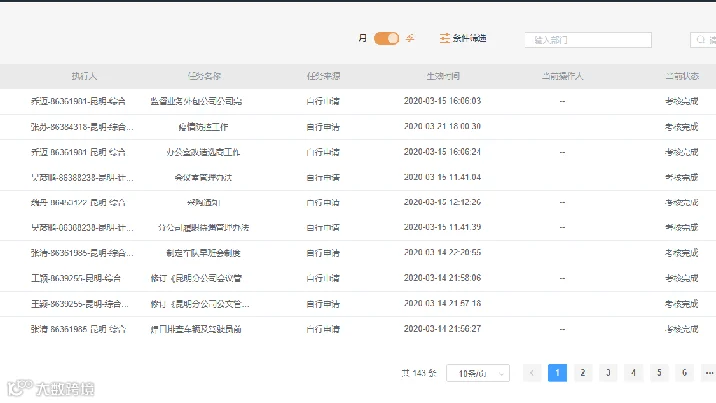Go to page 5

[x=659, y=373]
